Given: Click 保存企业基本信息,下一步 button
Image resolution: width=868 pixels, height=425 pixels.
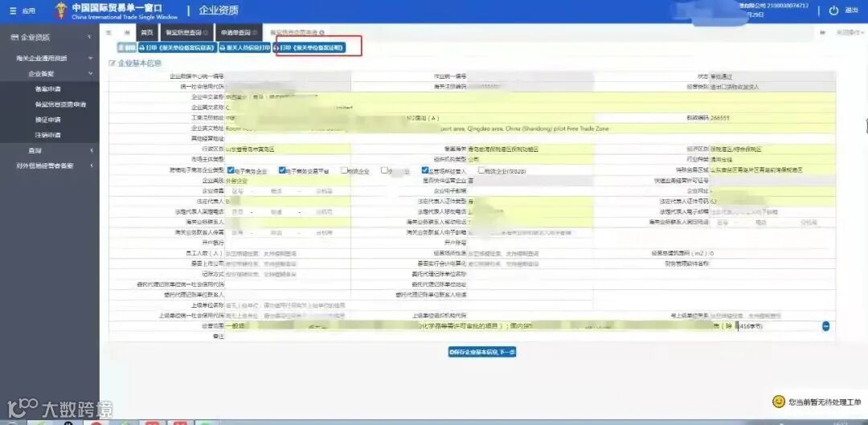Looking at the screenshot, I should pos(482,352).
